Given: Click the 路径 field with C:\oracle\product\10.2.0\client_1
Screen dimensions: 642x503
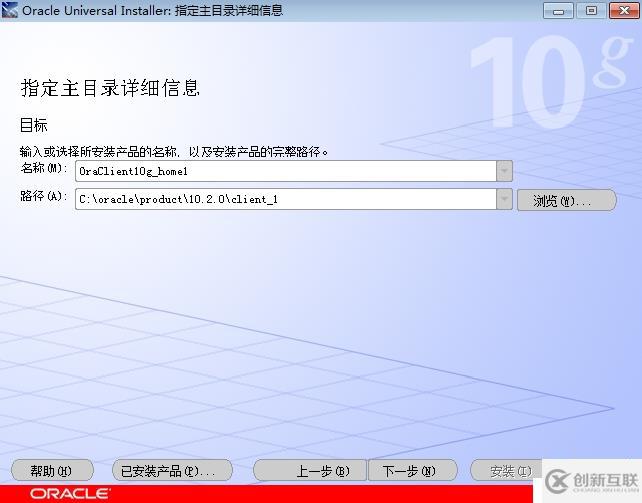Looking at the screenshot, I should [x=286, y=199].
